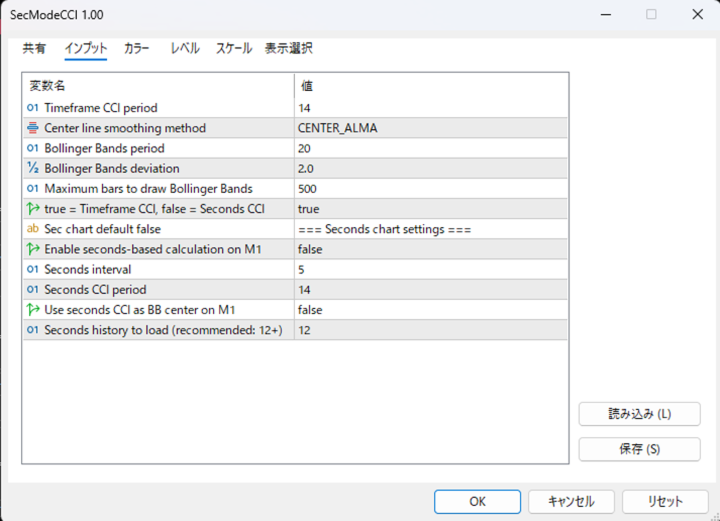Click integer icon beside Seconds CCI period
720x521 pixels.
click(33, 290)
